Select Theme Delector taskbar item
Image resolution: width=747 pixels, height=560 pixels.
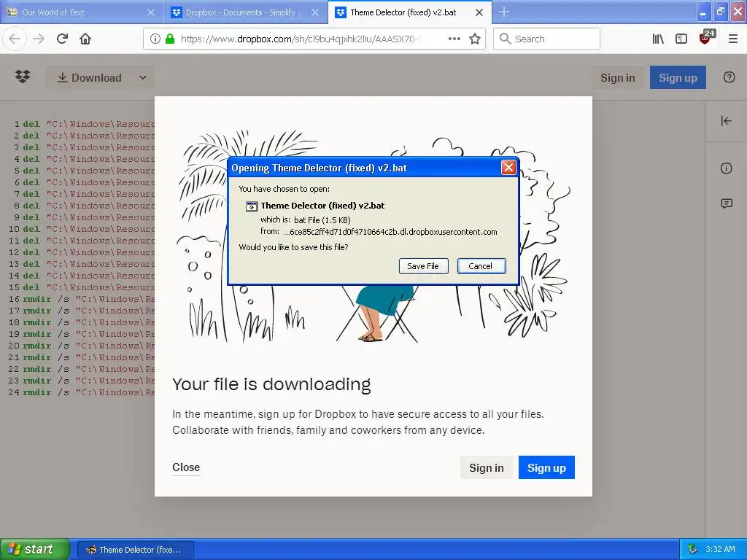[x=136, y=550]
